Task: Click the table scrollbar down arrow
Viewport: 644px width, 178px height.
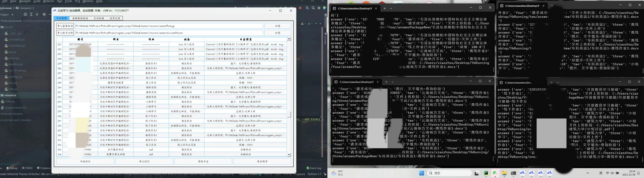Action: pyautogui.click(x=289, y=155)
